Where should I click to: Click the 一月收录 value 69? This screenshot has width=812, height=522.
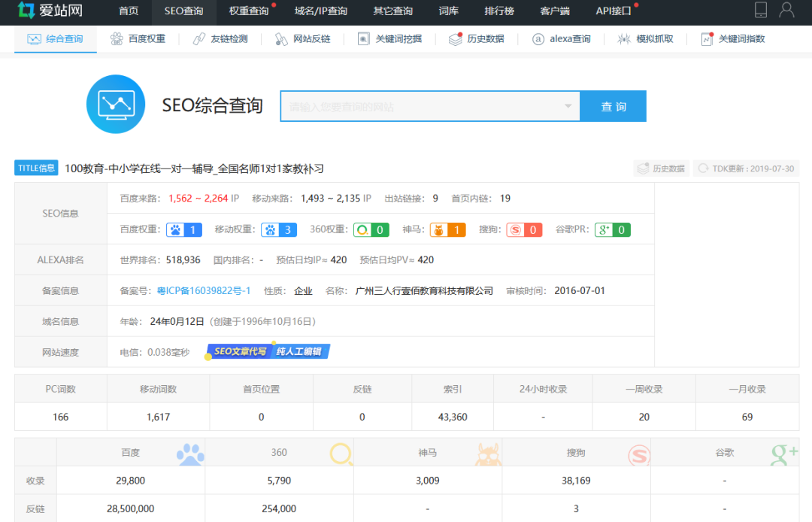pos(747,417)
